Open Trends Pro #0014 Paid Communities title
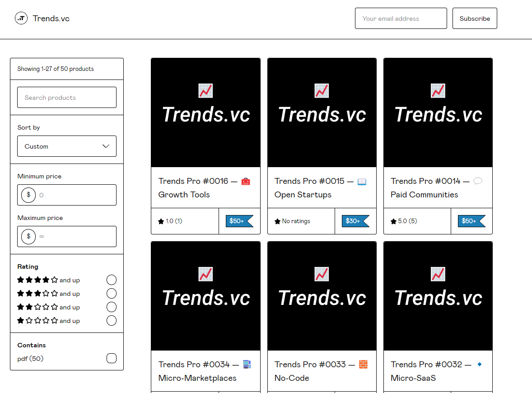 point(437,187)
